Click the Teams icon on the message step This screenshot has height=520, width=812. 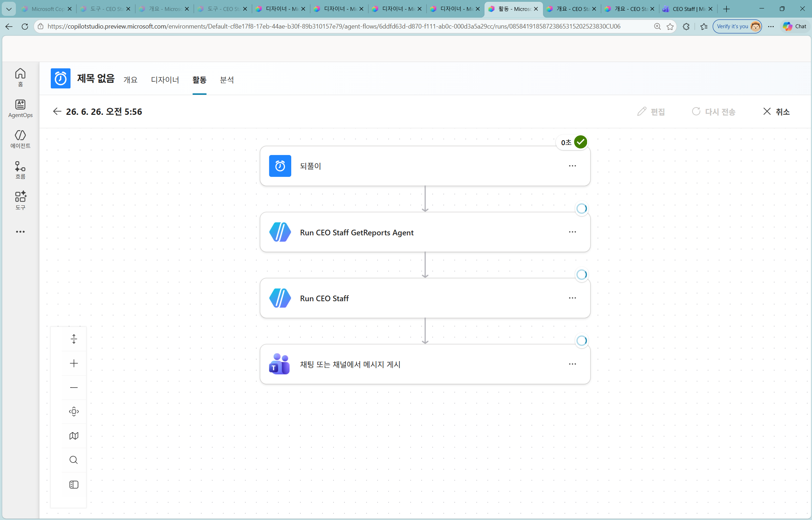coord(279,364)
